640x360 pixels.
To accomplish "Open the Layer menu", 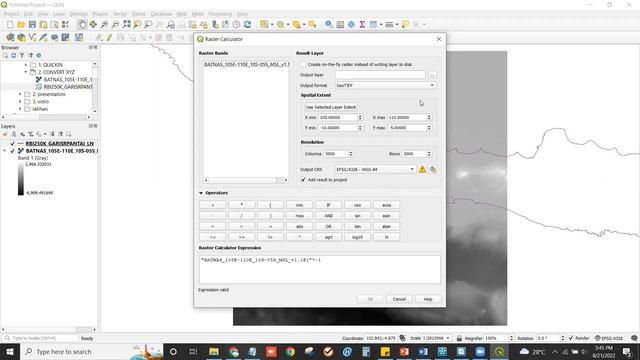I will click(x=59, y=14).
